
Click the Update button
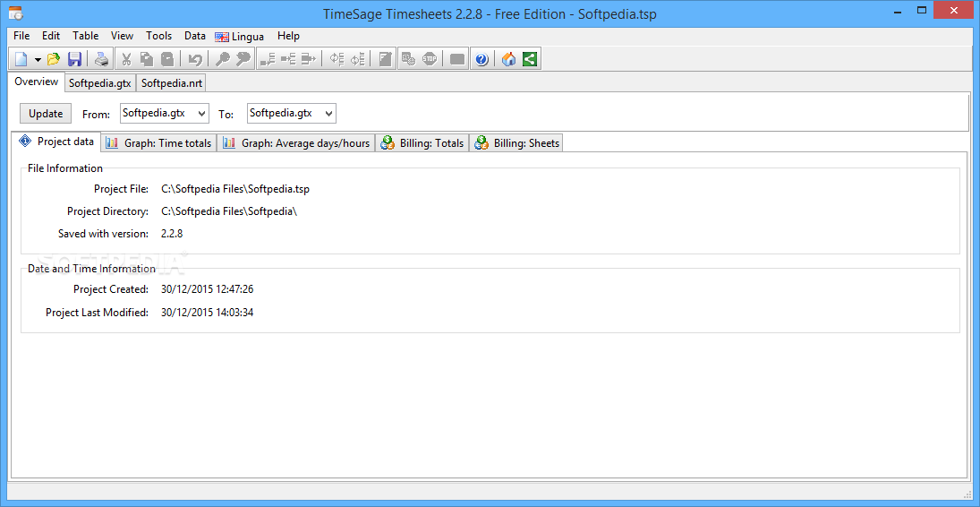click(x=46, y=114)
